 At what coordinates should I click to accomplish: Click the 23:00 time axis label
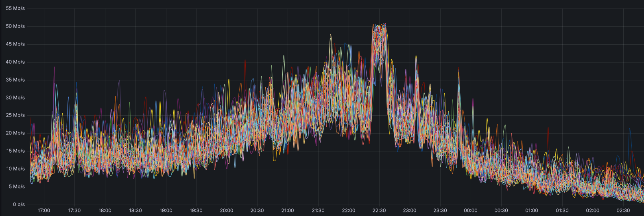point(410,211)
